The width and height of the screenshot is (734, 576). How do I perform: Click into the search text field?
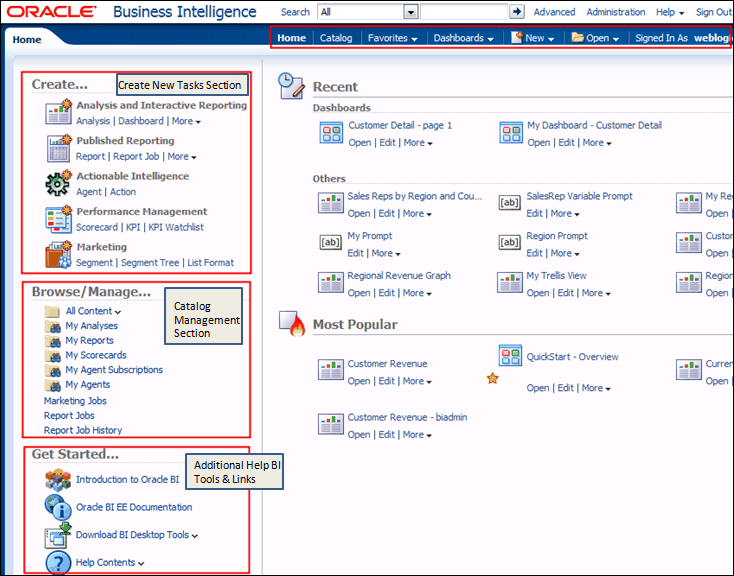tap(464, 12)
